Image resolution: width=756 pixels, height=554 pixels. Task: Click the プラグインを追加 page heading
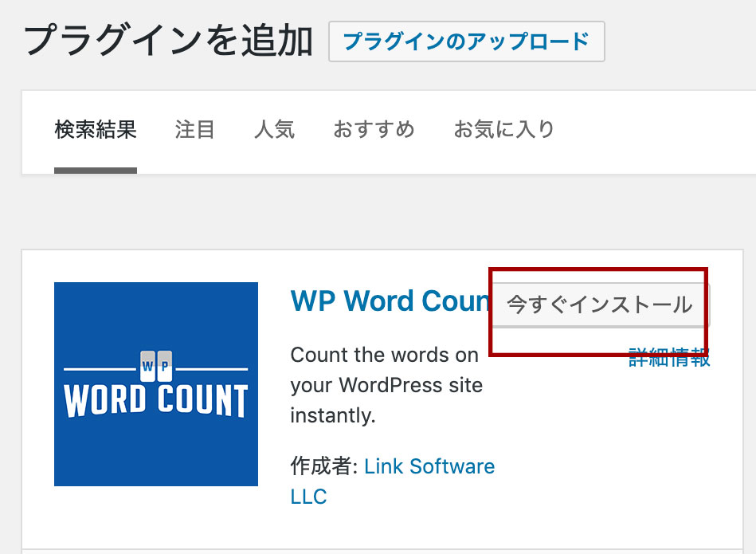coord(168,41)
